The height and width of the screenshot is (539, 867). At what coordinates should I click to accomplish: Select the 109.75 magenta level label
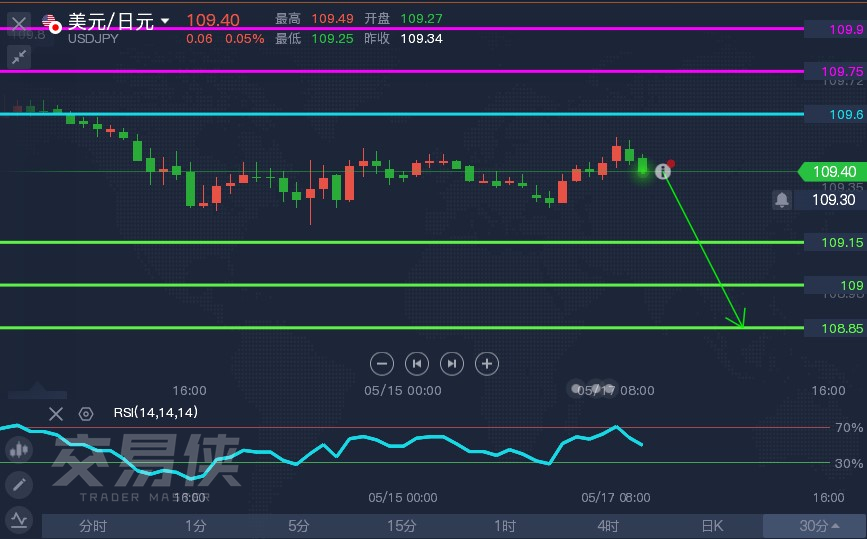[x=836, y=71]
